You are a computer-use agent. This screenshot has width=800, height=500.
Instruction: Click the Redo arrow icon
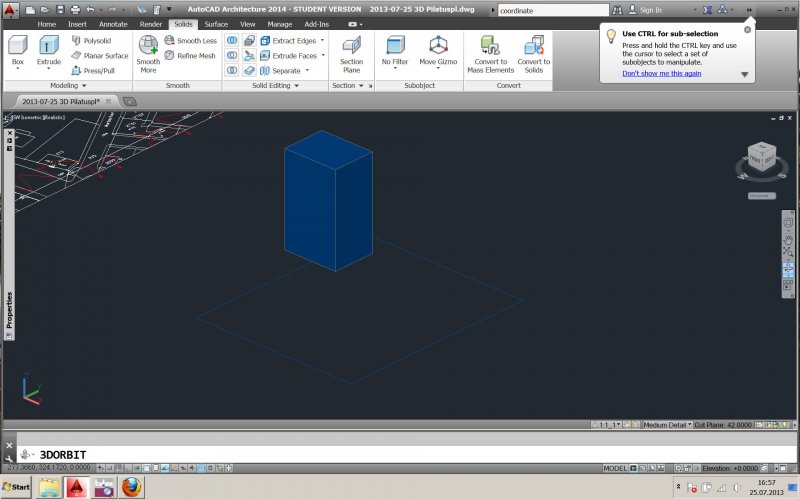point(112,10)
